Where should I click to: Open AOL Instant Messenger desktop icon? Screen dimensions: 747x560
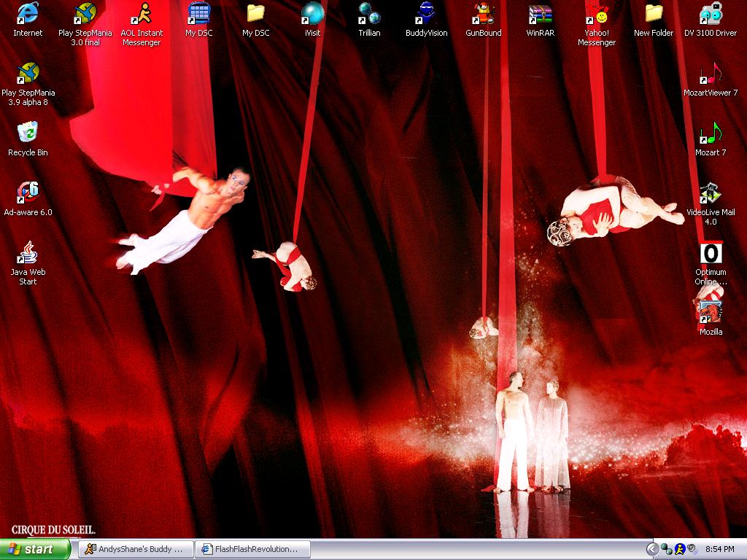(x=142, y=13)
